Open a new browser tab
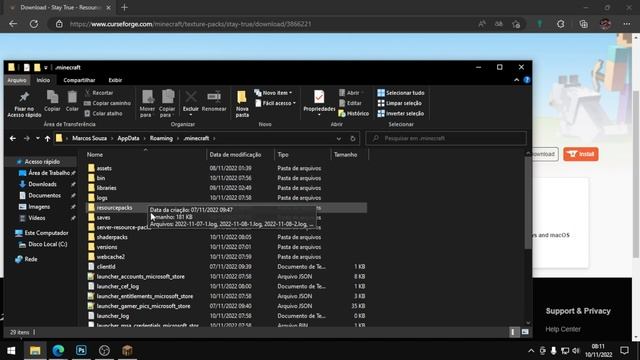 point(124,7)
